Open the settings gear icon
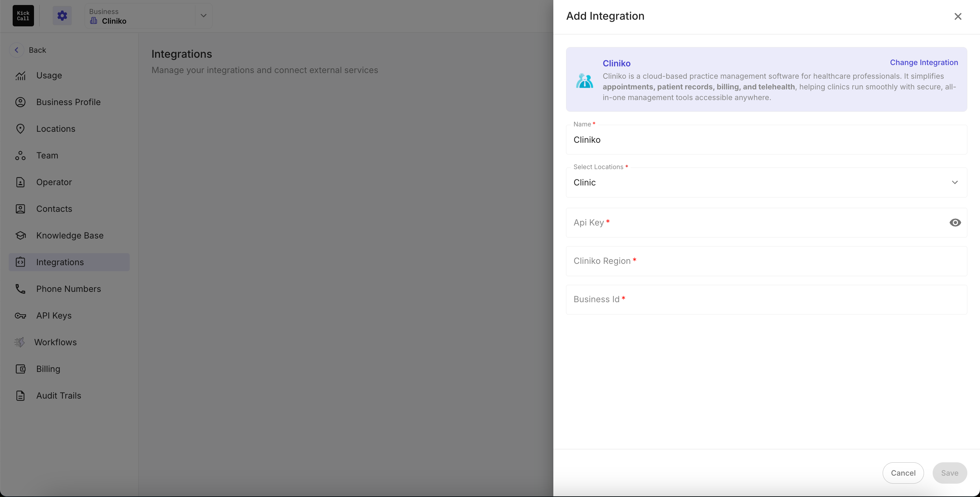 [62, 16]
